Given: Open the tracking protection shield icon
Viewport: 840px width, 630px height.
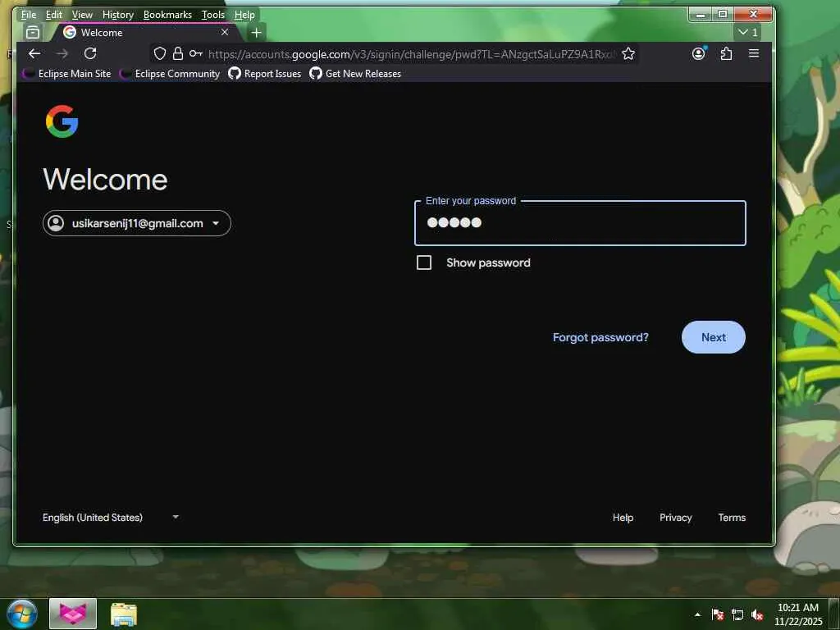Looking at the screenshot, I should coord(160,53).
